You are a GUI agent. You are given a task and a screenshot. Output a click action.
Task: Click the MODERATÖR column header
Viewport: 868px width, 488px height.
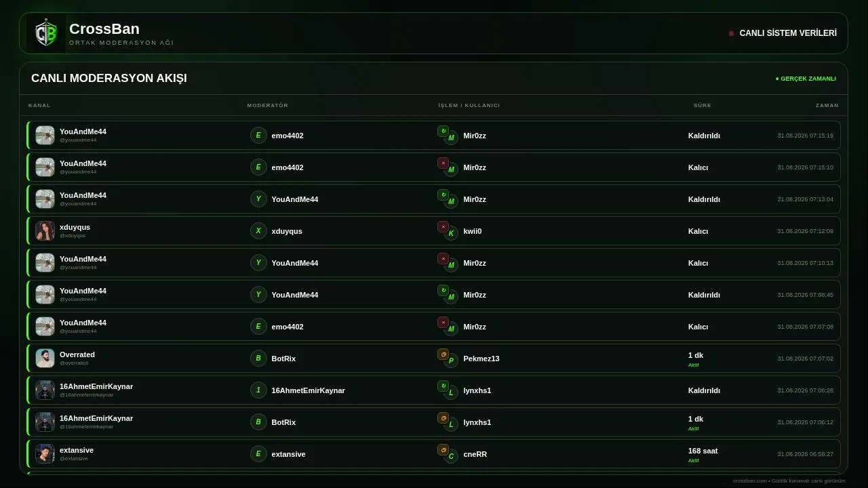267,105
